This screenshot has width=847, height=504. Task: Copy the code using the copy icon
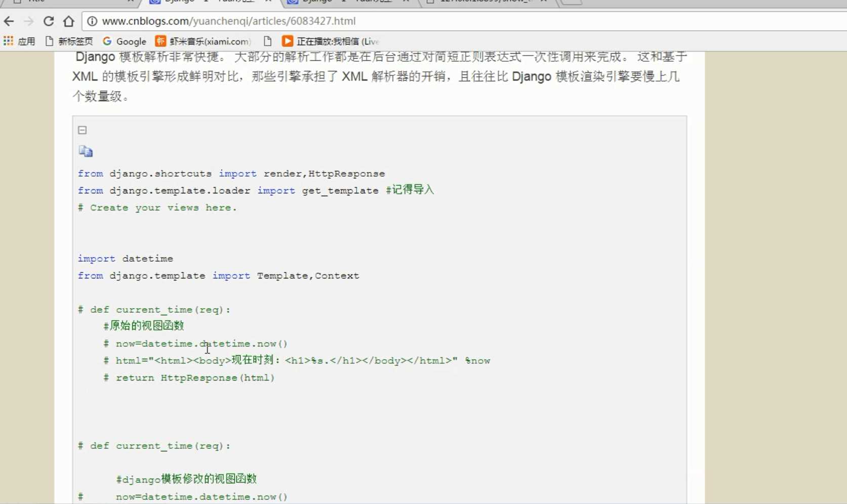coord(86,151)
